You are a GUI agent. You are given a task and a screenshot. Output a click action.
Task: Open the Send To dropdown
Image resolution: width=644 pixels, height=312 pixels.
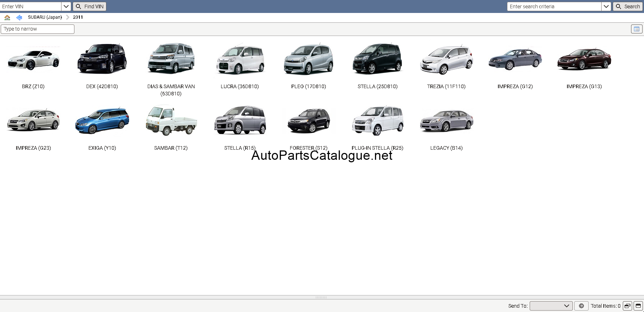pos(551,306)
